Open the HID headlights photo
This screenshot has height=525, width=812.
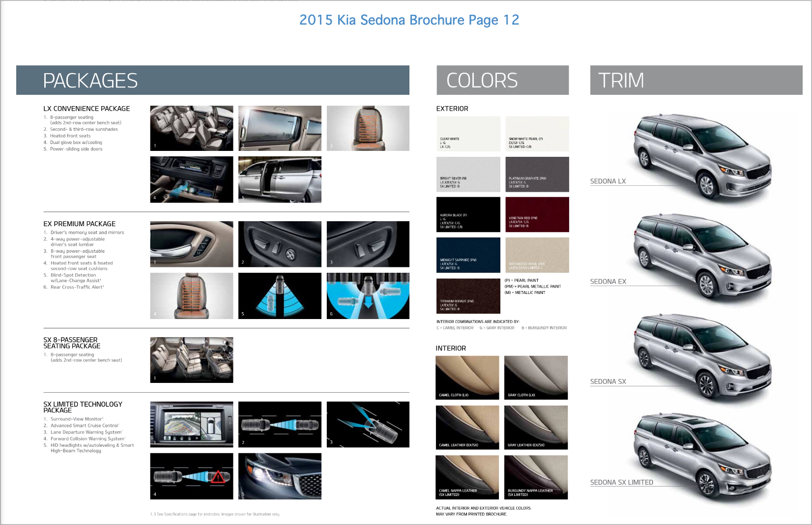click(280, 476)
